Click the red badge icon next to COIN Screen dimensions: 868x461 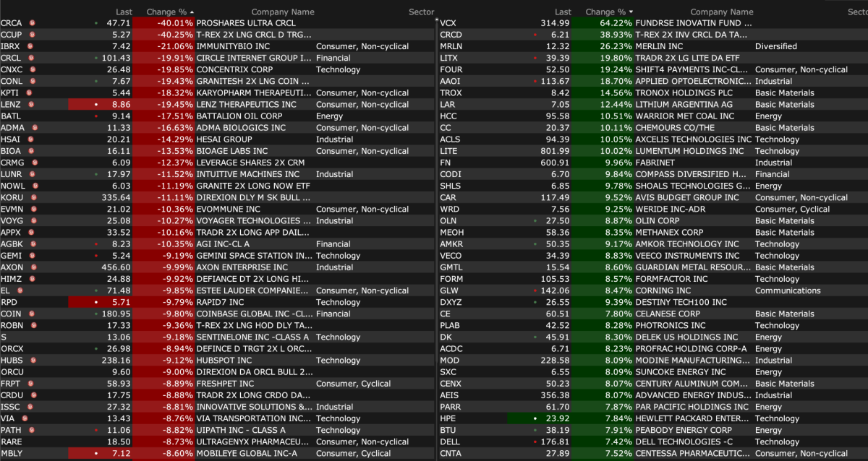[31, 314]
